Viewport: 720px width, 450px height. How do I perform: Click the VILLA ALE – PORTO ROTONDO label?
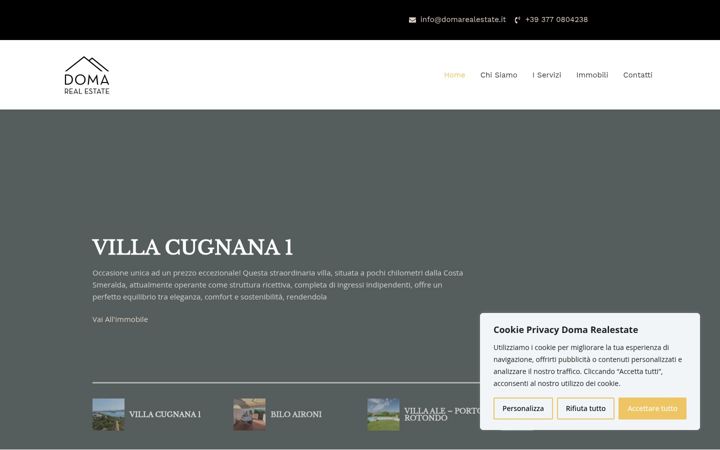click(442, 414)
